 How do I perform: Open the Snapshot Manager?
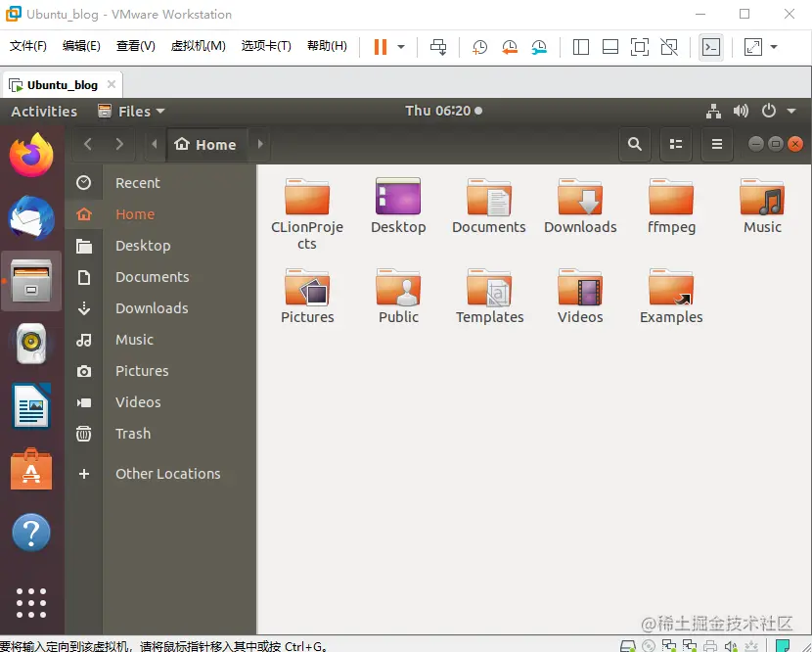[x=539, y=46]
